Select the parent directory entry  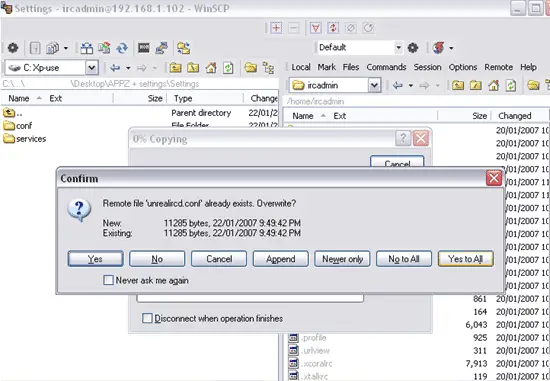13,113
